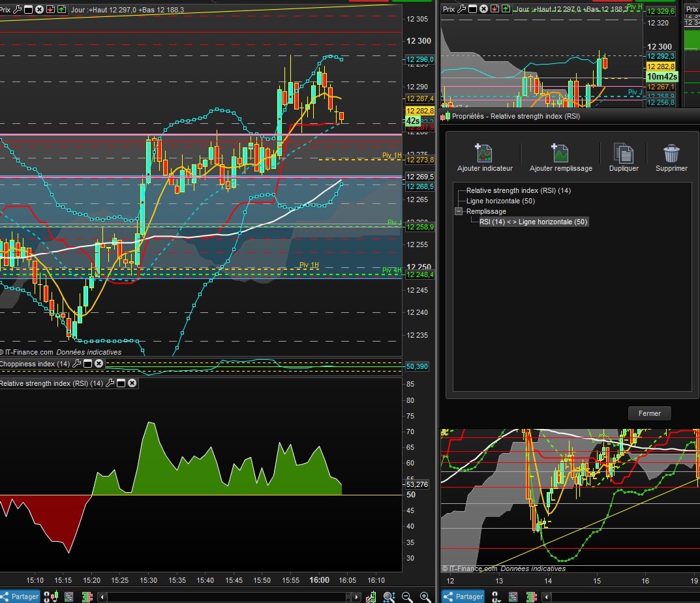
Task: Click the zoom out magnifier on left chart
Action: 407,596
